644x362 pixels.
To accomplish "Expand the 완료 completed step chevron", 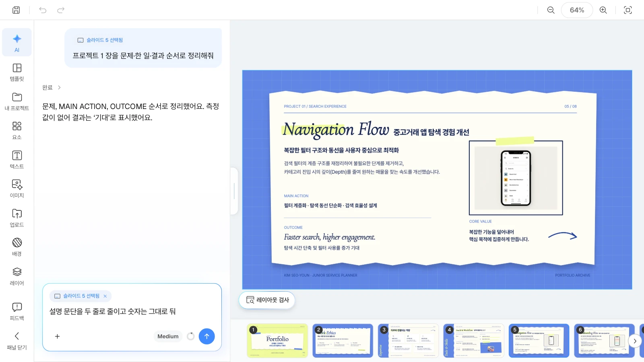I will click(59, 87).
